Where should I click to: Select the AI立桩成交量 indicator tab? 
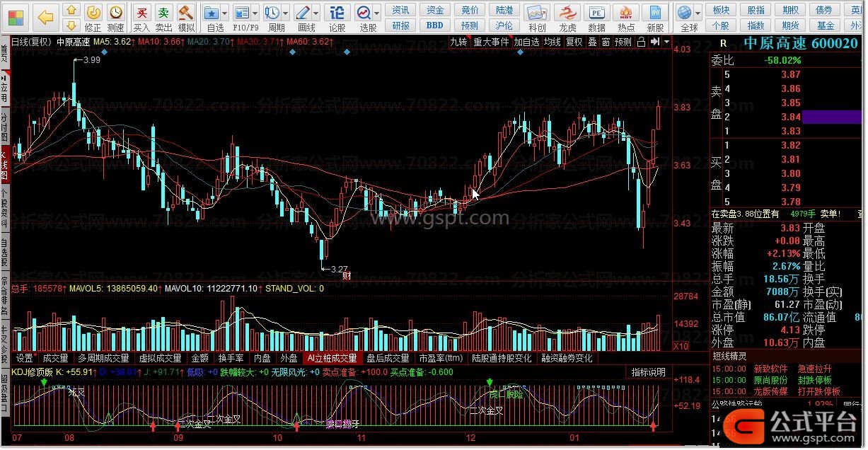tap(332, 358)
